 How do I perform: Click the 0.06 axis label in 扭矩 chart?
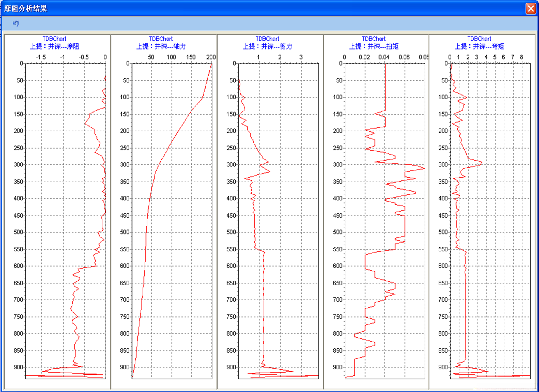(x=404, y=57)
